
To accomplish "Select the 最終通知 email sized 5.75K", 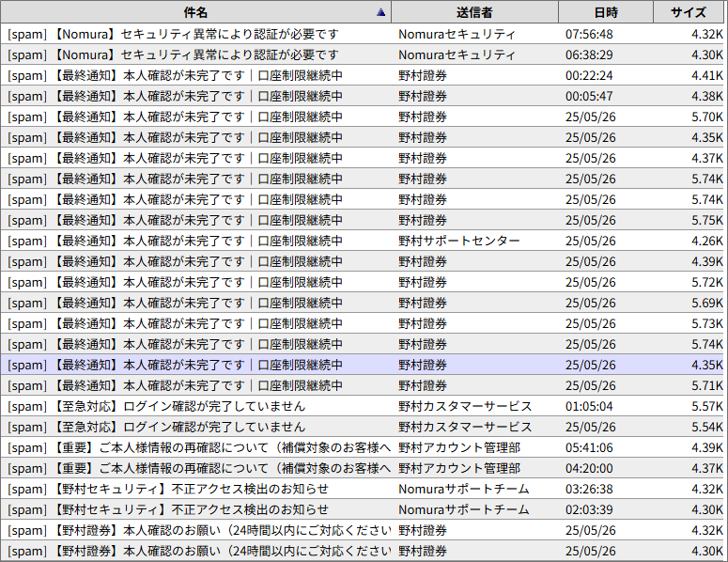I will (363, 220).
